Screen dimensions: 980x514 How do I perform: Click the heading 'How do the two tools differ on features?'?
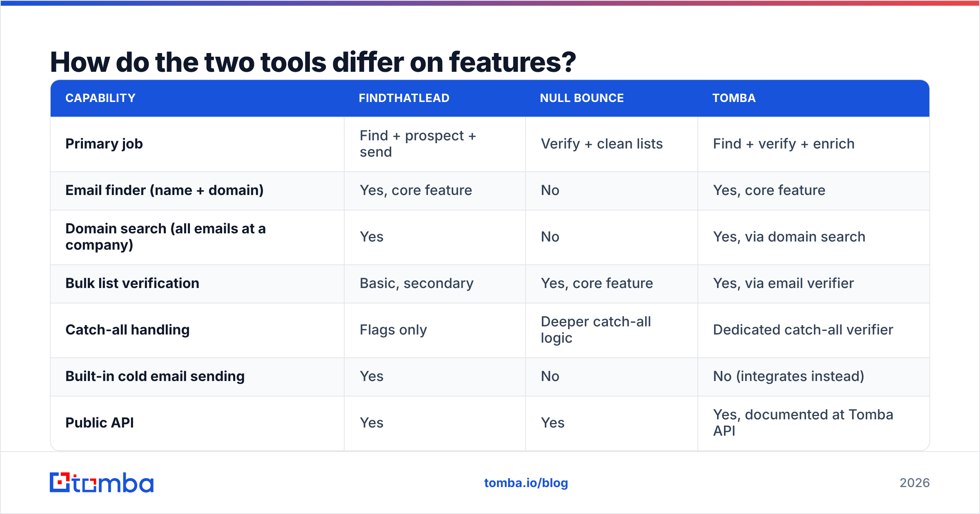(x=313, y=62)
